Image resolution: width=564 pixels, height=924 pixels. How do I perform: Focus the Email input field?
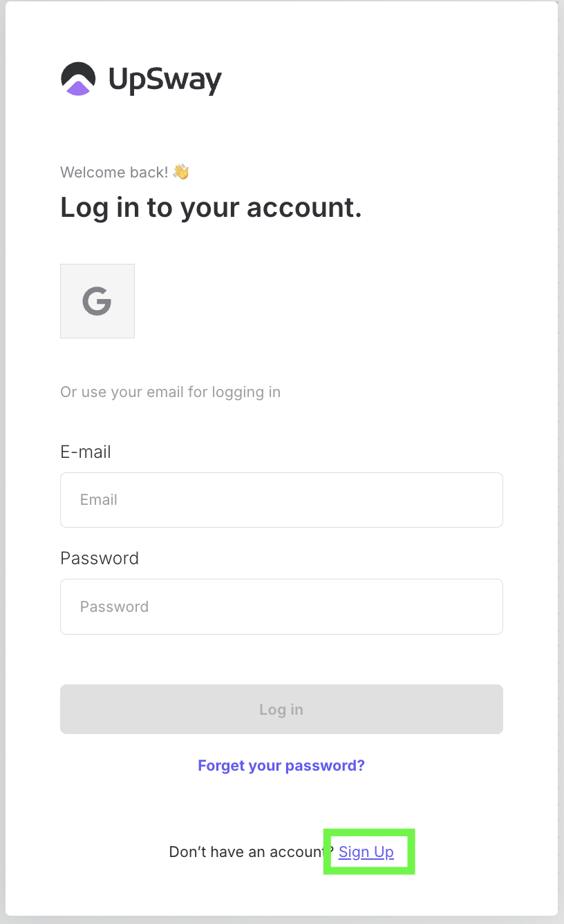(x=281, y=500)
